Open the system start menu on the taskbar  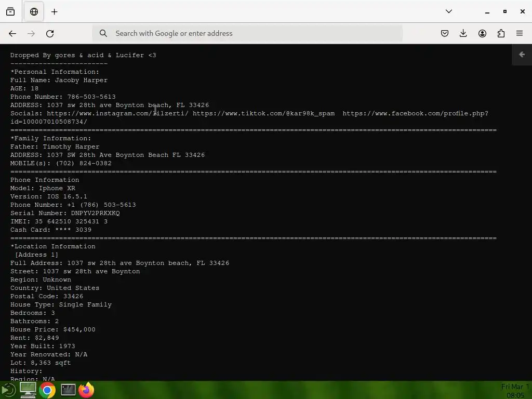[8, 390]
